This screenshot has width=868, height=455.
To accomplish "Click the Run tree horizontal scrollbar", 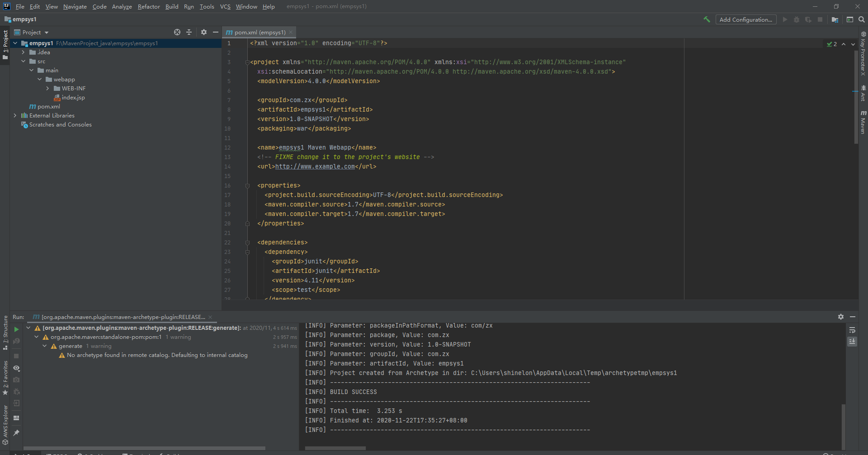I will tap(144, 448).
